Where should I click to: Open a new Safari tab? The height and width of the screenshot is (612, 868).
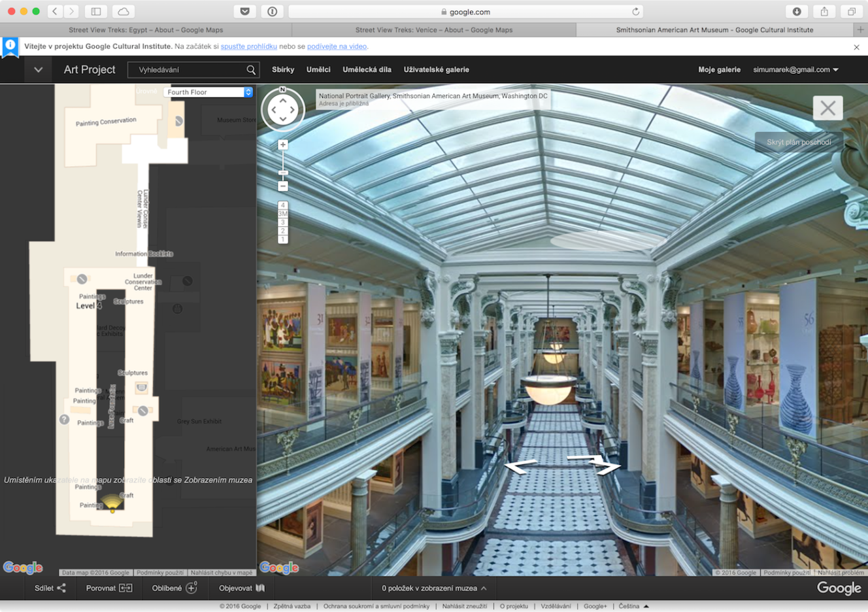point(861,29)
